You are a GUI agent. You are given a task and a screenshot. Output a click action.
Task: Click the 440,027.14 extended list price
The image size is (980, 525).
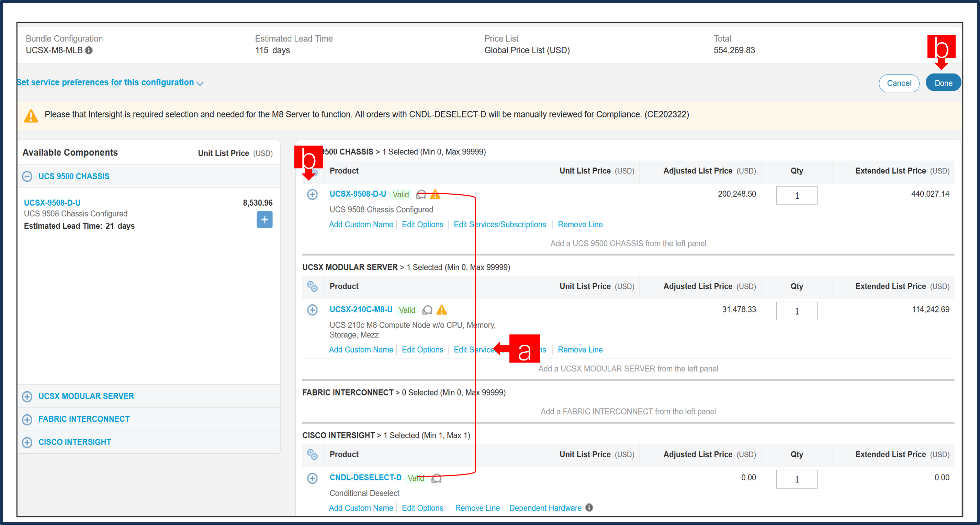click(930, 194)
